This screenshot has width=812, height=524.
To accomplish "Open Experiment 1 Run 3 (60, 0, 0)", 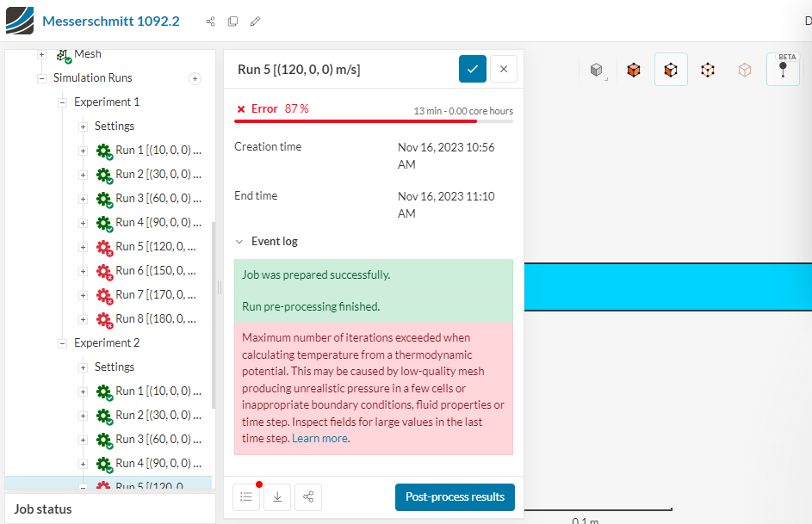I will tap(158, 198).
